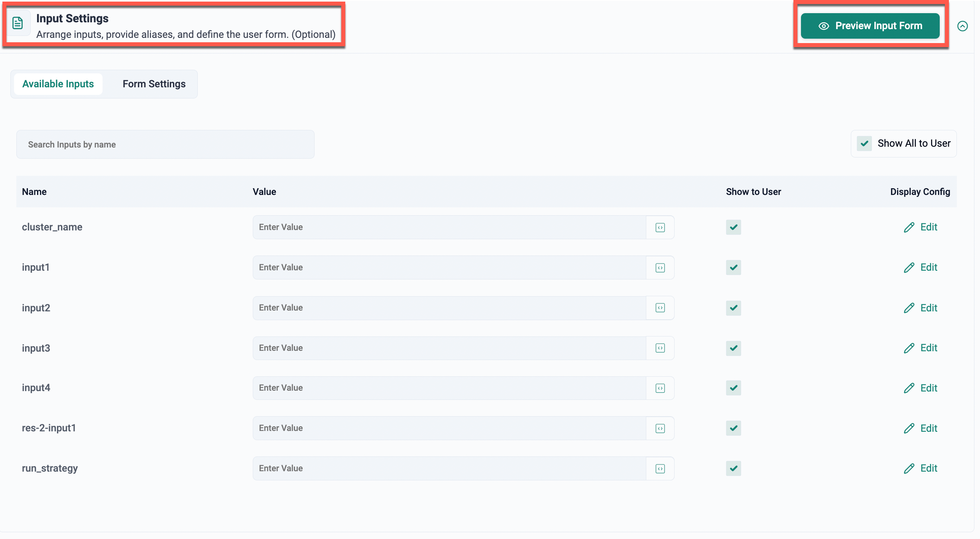Focus the Search Inputs by name field
Viewport: 980px width, 539px height.
tap(165, 144)
